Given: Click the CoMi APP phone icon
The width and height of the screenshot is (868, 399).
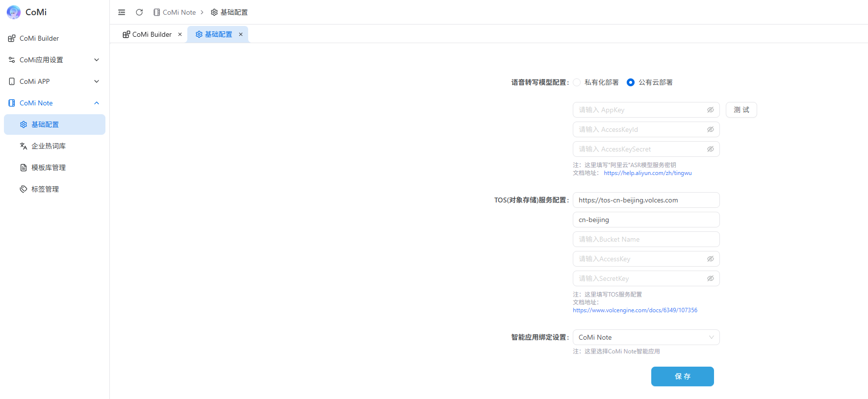Looking at the screenshot, I should pos(12,81).
